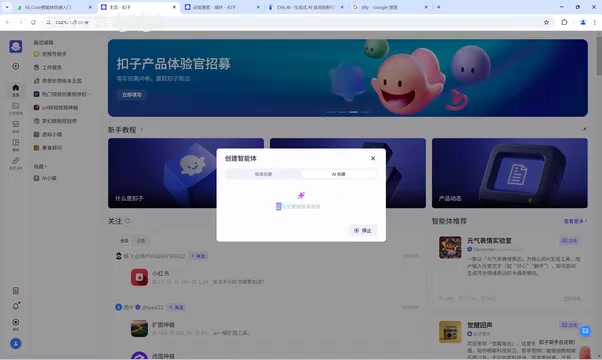Click the circular icon below the notification bell
This screenshot has width=602, height=360.
pos(16,322)
